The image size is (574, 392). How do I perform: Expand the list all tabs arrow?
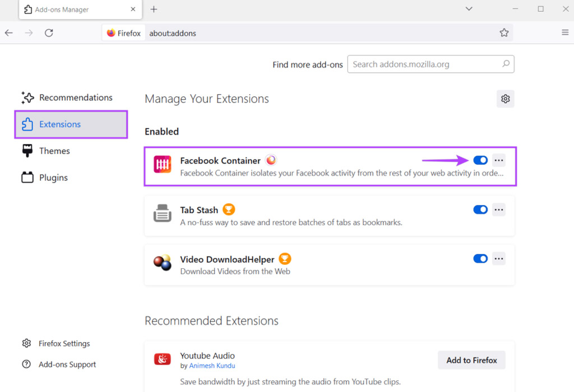[469, 10]
